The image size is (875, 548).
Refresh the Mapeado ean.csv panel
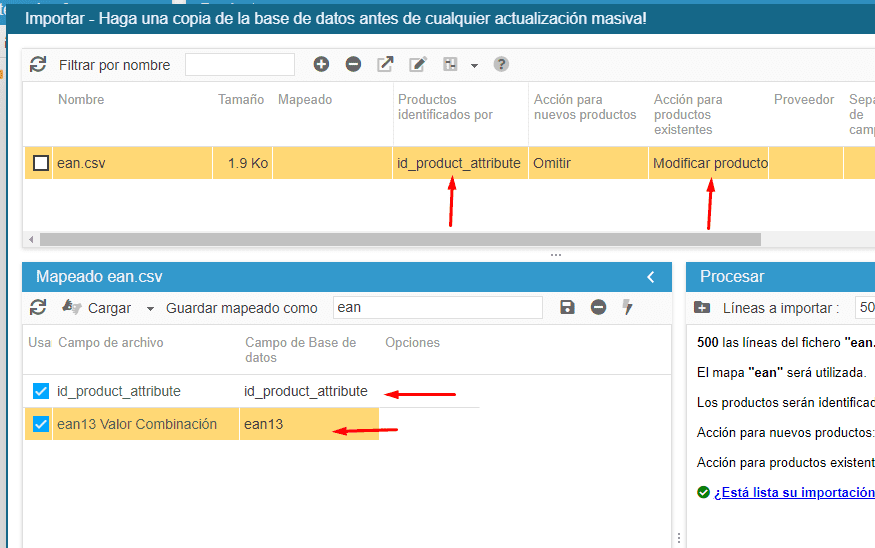coord(38,307)
